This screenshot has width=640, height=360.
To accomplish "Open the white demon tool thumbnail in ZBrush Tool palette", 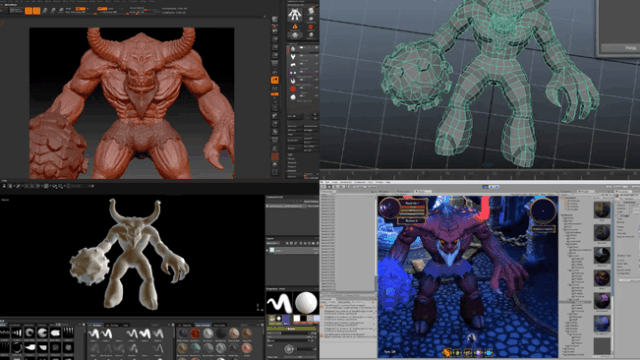I will tap(294, 14).
